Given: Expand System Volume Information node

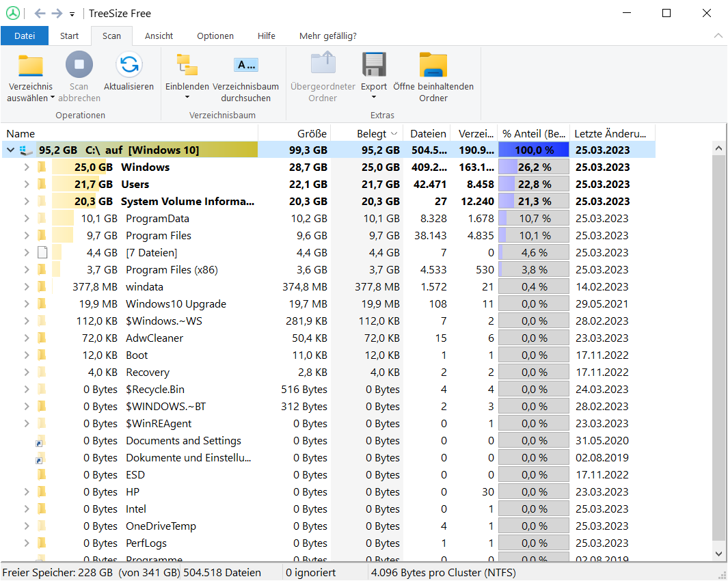Looking at the screenshot, I should coord(27,202).
